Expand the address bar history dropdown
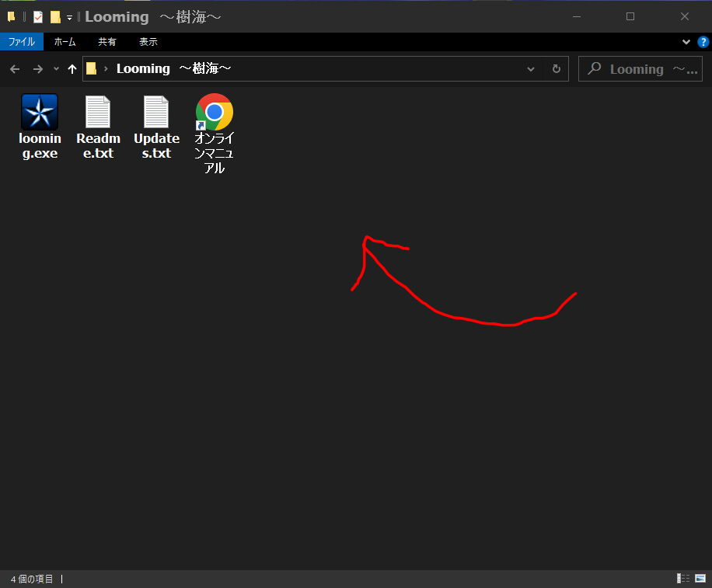 coord(531,69)
